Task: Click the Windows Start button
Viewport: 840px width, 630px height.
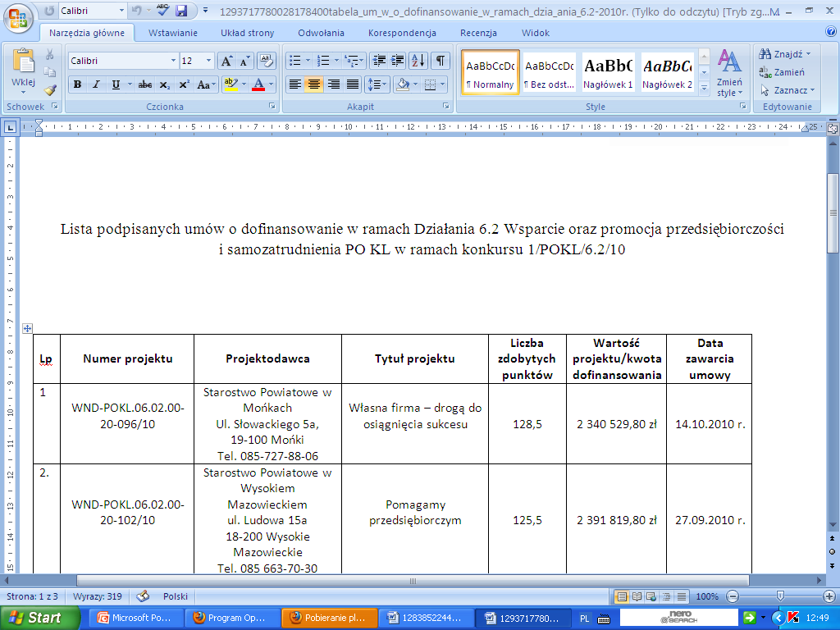Action: (39, 618)
